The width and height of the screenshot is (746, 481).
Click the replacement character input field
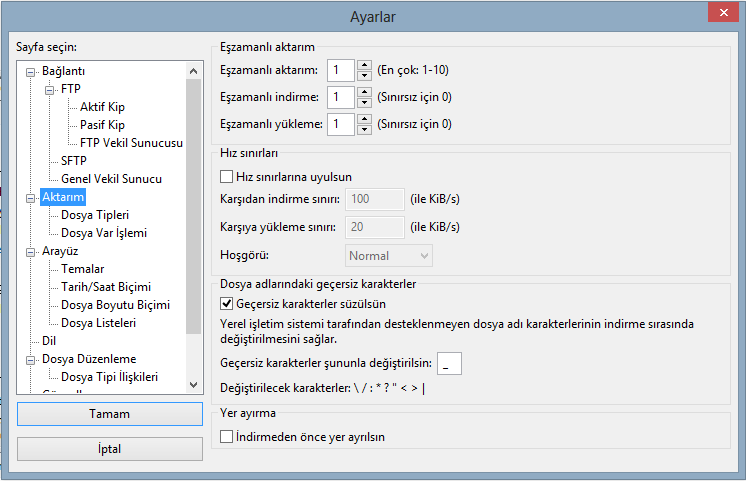click(x=449, y=364)
